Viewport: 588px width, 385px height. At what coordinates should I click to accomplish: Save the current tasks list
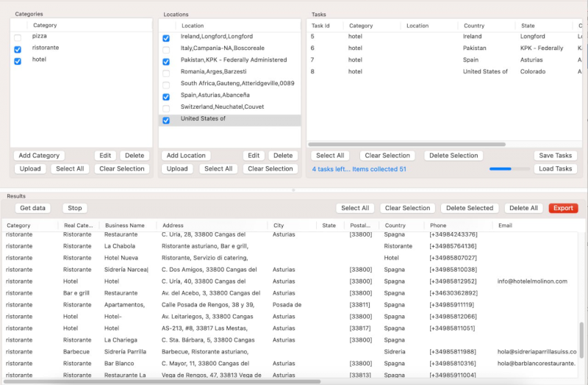(x=555, y=156)
